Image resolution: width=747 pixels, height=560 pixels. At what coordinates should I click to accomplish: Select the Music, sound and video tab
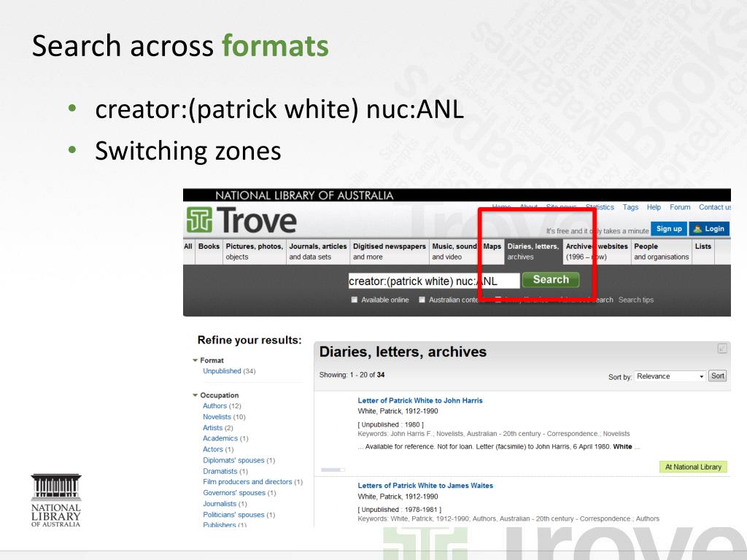click(454, 252)
